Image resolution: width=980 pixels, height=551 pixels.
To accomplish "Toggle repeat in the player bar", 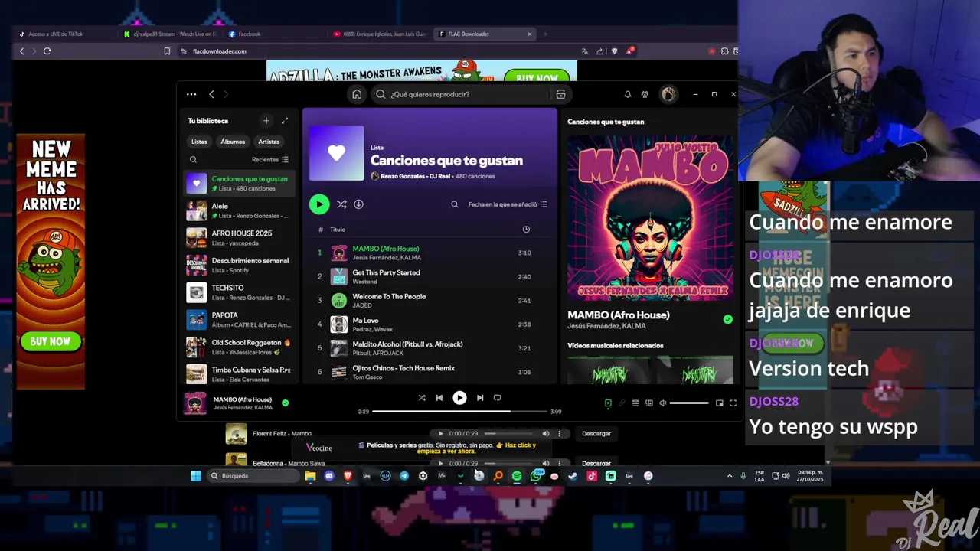I will [498, 398].
